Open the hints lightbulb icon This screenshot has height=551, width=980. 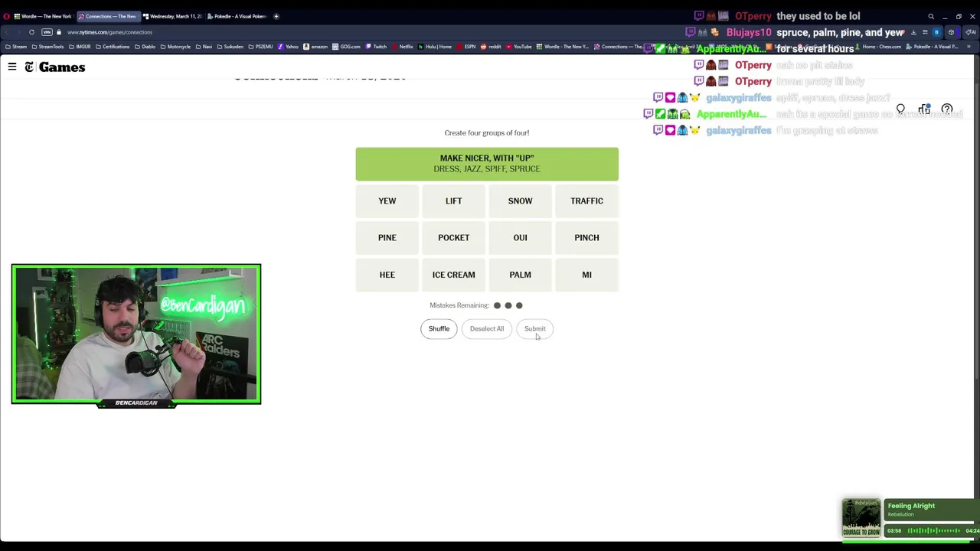[900, 109]
